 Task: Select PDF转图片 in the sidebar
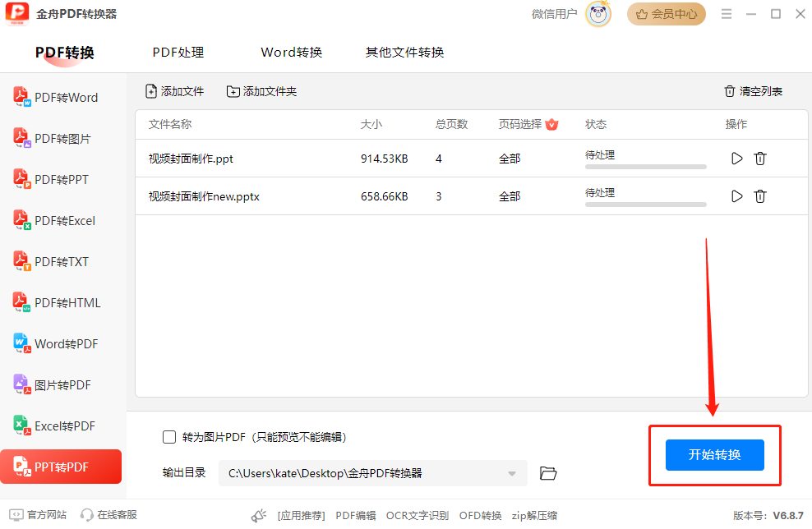tap(52, 138)
